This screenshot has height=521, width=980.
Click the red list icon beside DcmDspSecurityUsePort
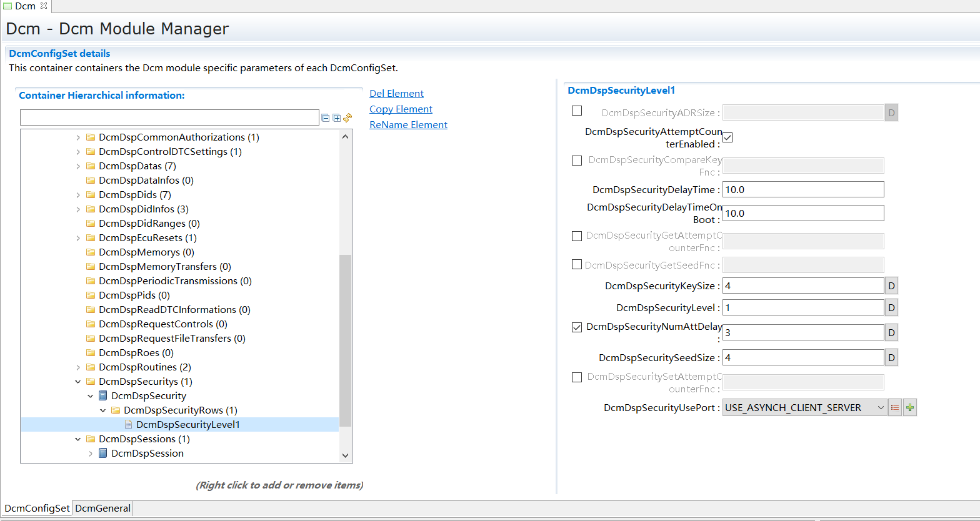point(895,408)
